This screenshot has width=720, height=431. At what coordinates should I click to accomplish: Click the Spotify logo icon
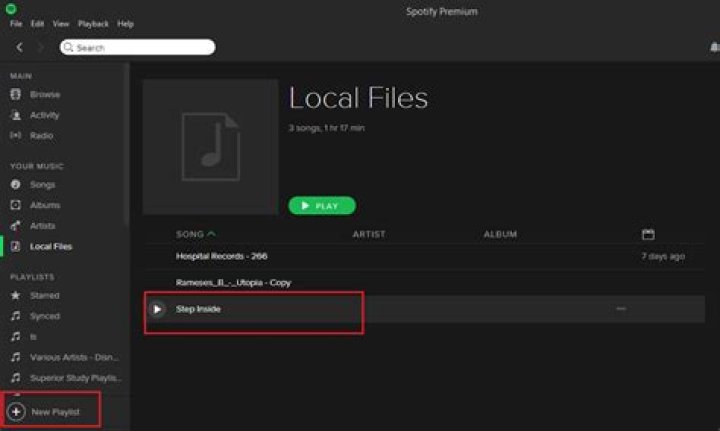(x=11, y=8)
